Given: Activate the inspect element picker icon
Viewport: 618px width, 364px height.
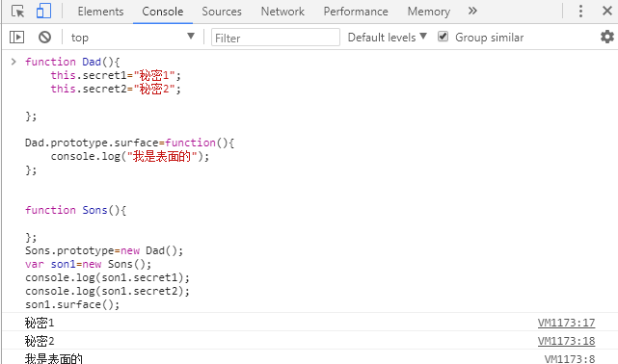Looking at the screenshot, I should [17, 11].
